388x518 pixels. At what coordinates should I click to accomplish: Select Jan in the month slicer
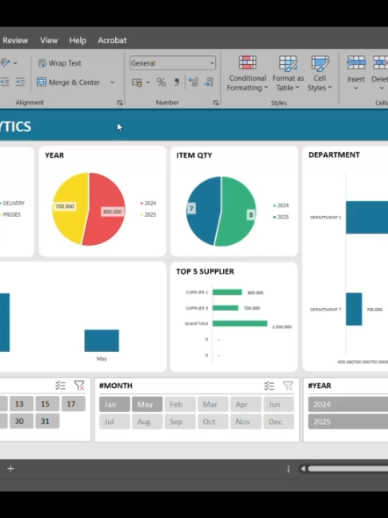coord(114,404)
